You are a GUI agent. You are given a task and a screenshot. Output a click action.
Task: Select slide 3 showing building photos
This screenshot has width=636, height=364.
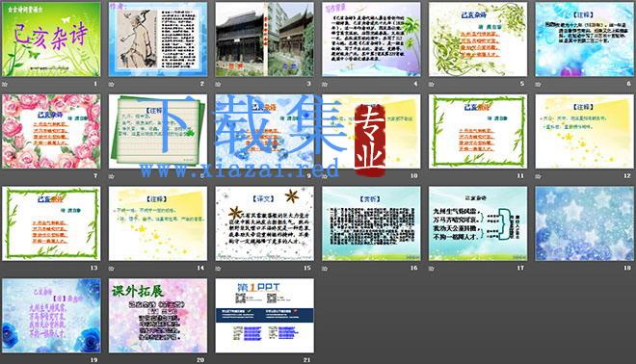click(264, 39)
